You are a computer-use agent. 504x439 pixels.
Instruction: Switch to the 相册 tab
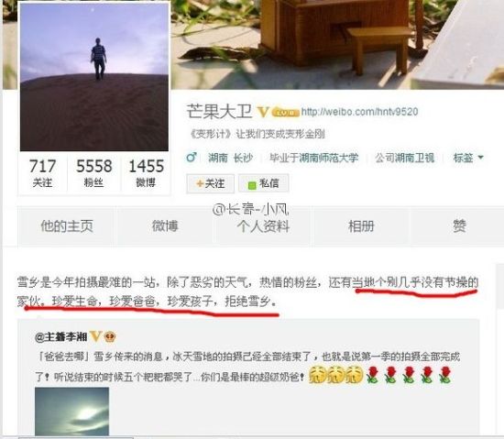[x=361, y=226]
